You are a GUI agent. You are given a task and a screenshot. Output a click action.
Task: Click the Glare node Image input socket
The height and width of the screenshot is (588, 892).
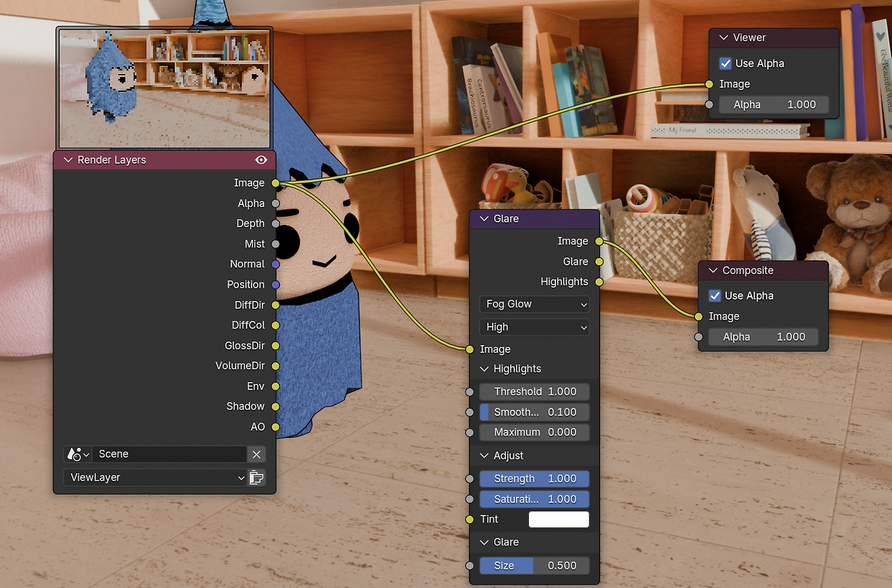(x=470, y=349)
